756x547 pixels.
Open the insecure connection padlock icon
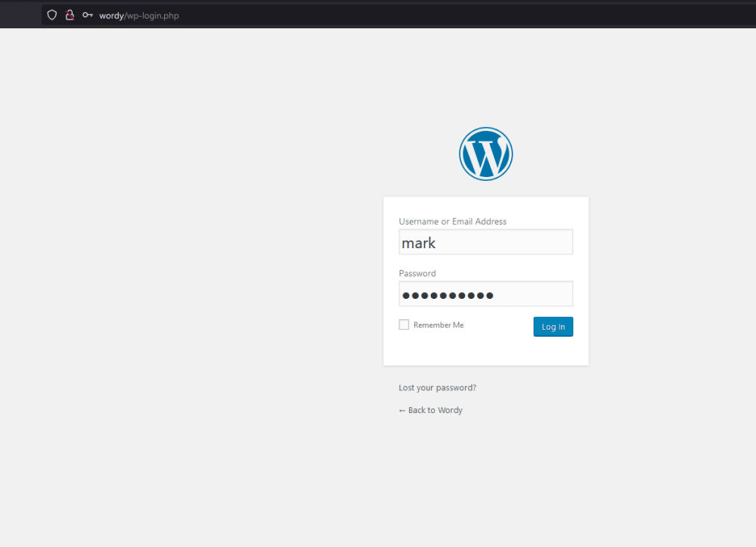tap(70, 15)
